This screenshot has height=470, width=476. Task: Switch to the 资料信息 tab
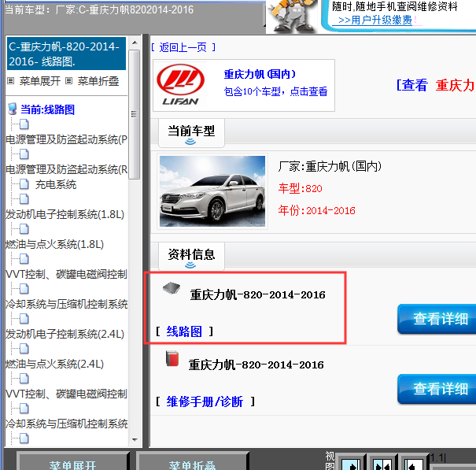pos(192,254)
